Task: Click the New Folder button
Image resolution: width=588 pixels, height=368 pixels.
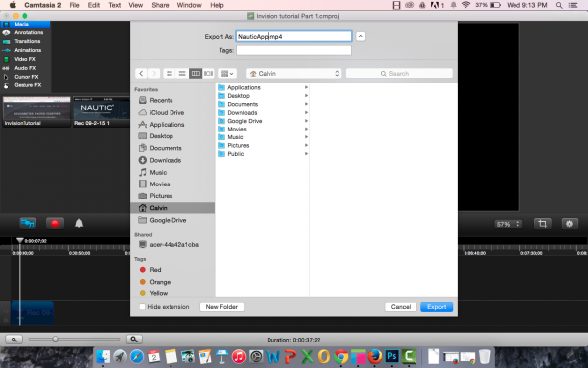Action: pyautogui.click(x=221, y=307)
